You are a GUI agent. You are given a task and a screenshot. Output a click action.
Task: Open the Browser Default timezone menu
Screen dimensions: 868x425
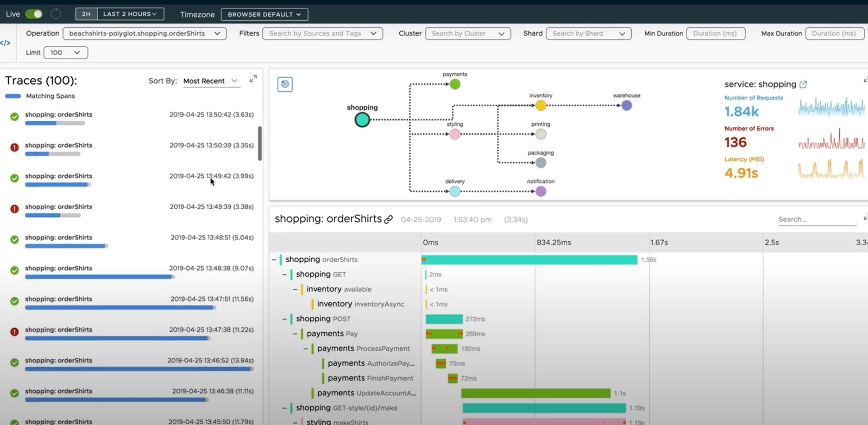point(264,14)
